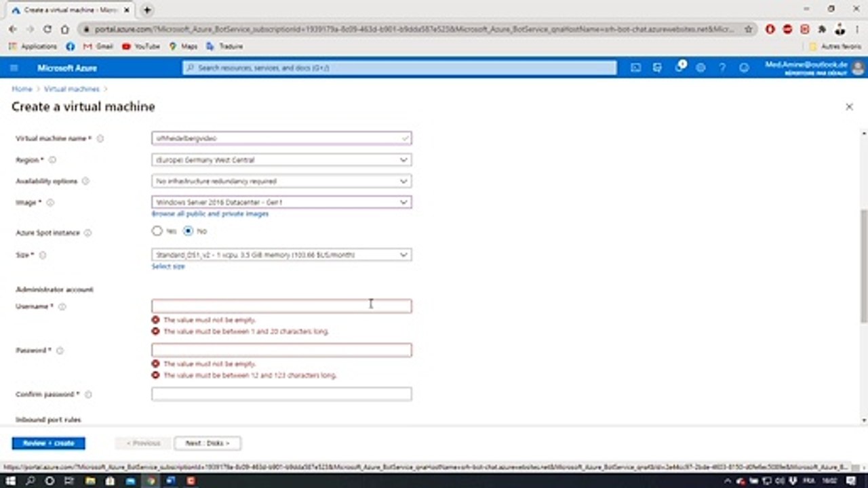The image size is (868, 488).
Task: Open the Applications bookmark shortcut
Action: 33,47
